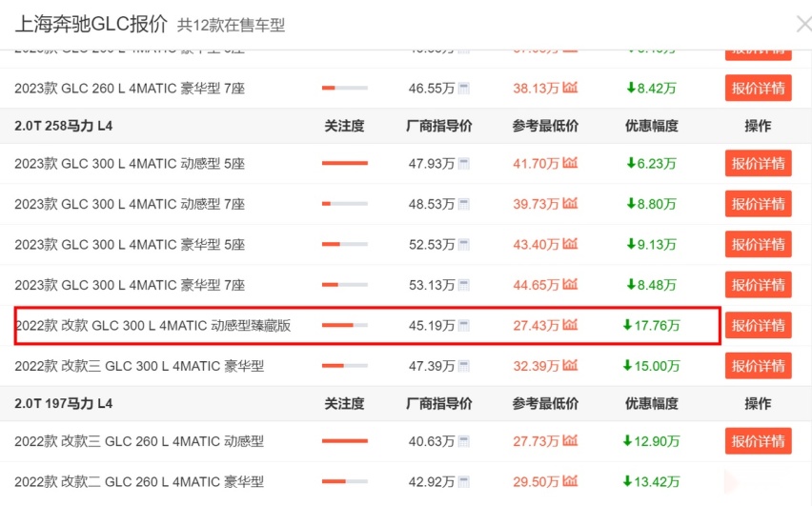Viewport: 812px width, 506px height.
Task: Click 优惠幅度 header in 258马力 section
Action: [652, 126]
